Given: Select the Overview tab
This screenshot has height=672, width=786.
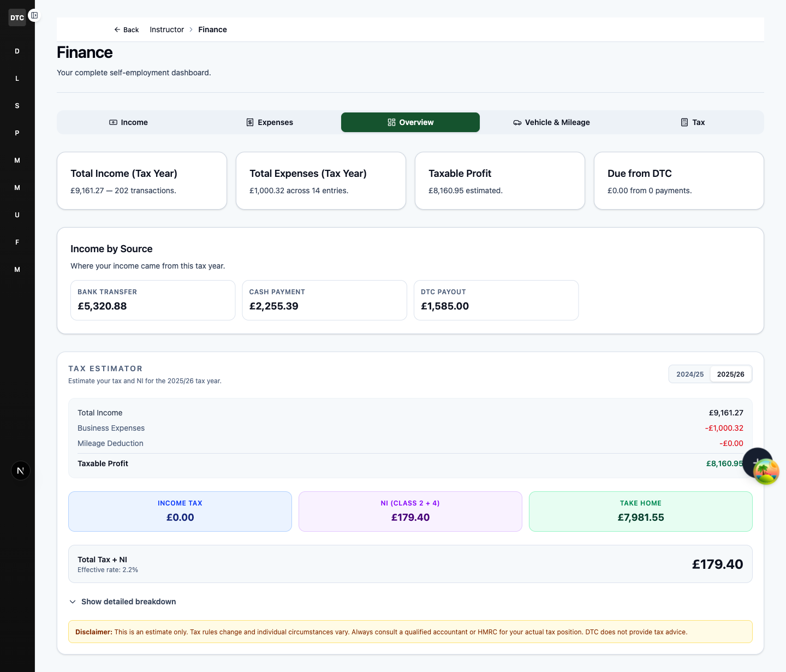Looking at the screenshot, I should 410,122.
